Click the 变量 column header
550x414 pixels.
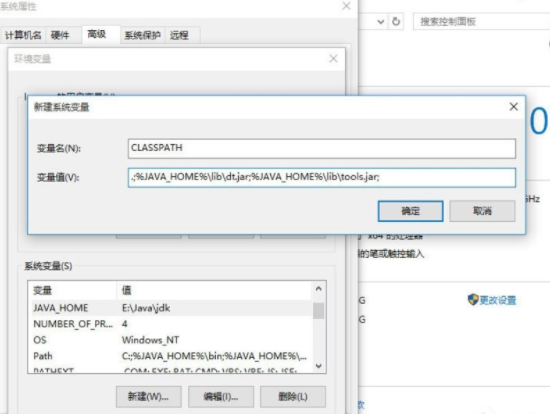coord(72,290)
